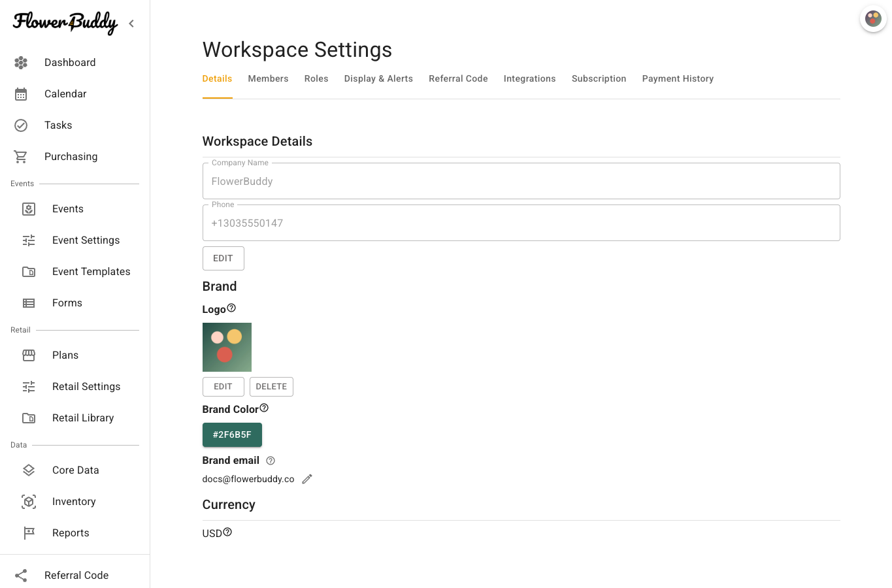The width and height of the screenshot is (892, 588).
Task: Click the Brand email help icon
Action: [x=271, y=461]
